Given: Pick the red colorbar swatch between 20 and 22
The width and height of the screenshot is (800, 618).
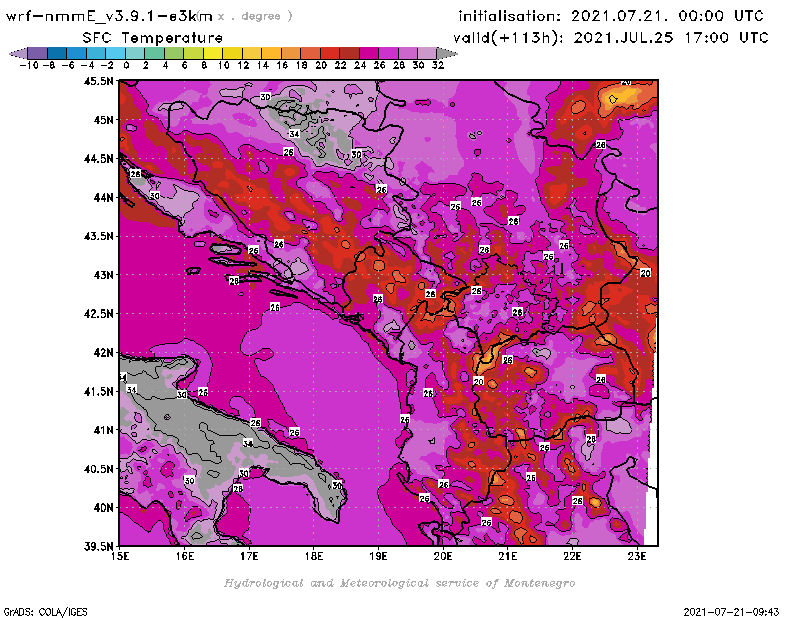Looking at the screenshot, I should click(x=329, y=53).
